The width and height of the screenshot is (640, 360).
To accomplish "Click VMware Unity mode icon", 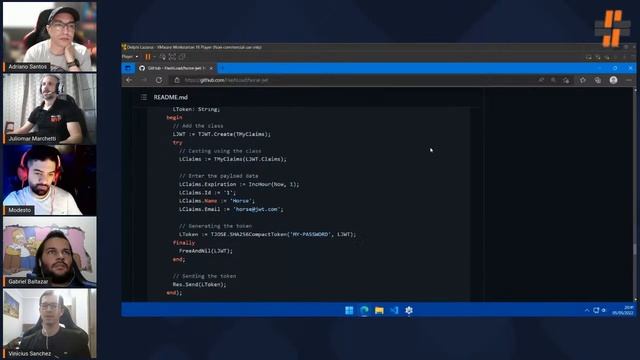I will pyautogui.click(x=182, y=57).
